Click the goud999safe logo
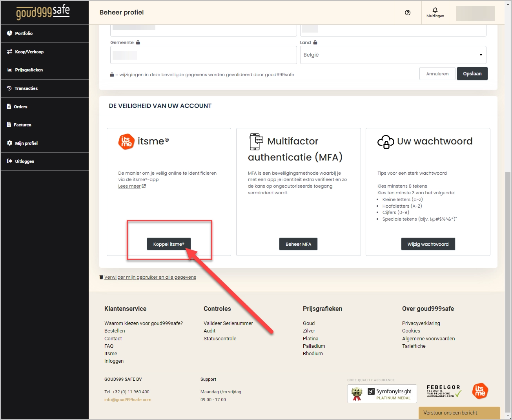Image resolution: width=512 pixels, height=420 pixels. click(43, 12)
